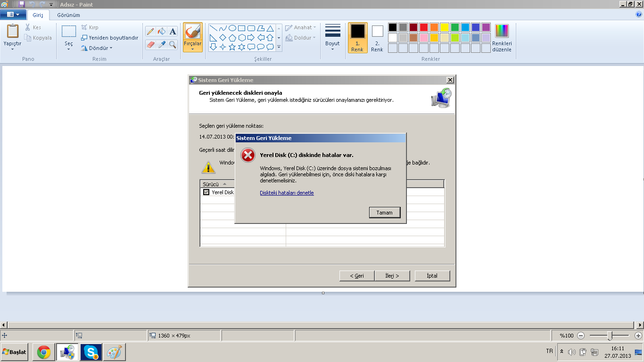Image resolution: width=644 pixels, height=362 pixels.
Task: Click the horizontal scrollbar left arrow
Action: point(4,325)
